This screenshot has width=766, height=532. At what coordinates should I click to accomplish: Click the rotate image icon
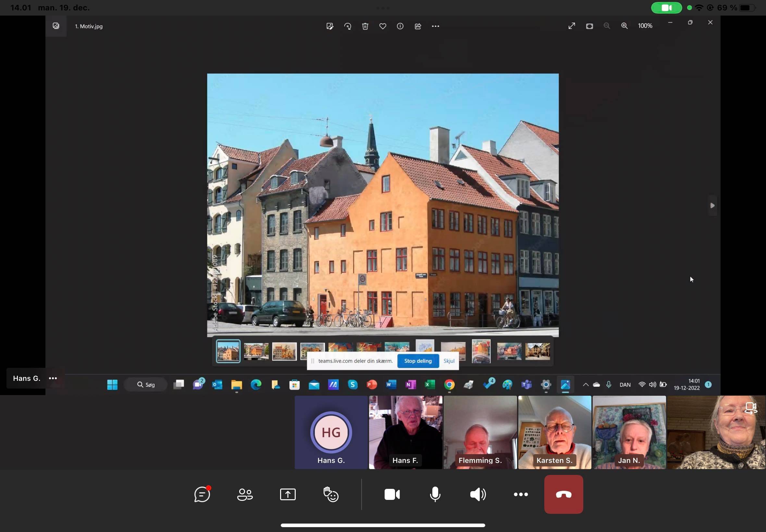[x=348, y=26]
